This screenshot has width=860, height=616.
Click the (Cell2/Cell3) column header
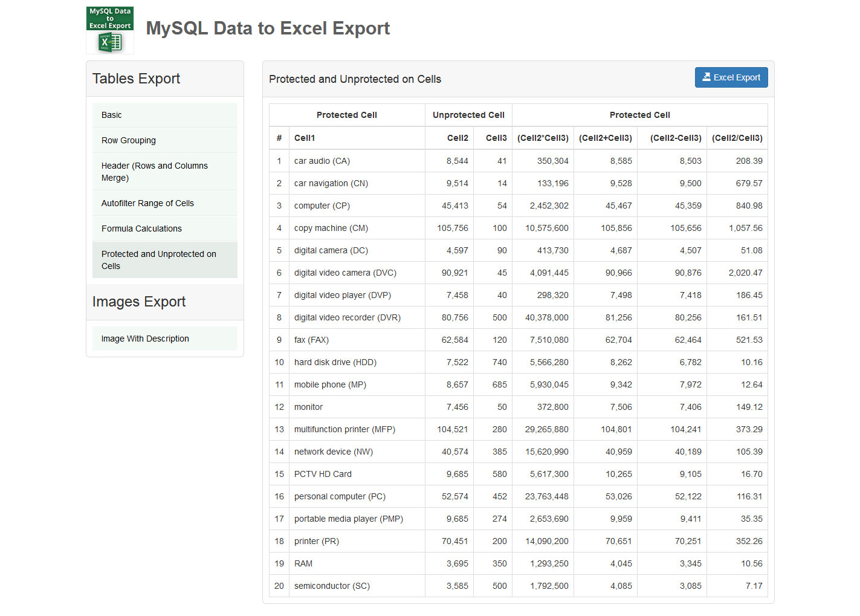[737, 138]
